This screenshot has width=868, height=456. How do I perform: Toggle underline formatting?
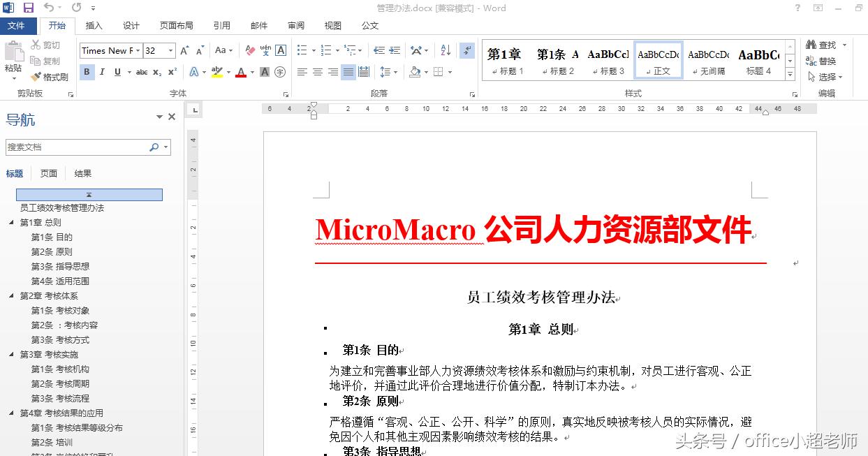click(118, 71)
